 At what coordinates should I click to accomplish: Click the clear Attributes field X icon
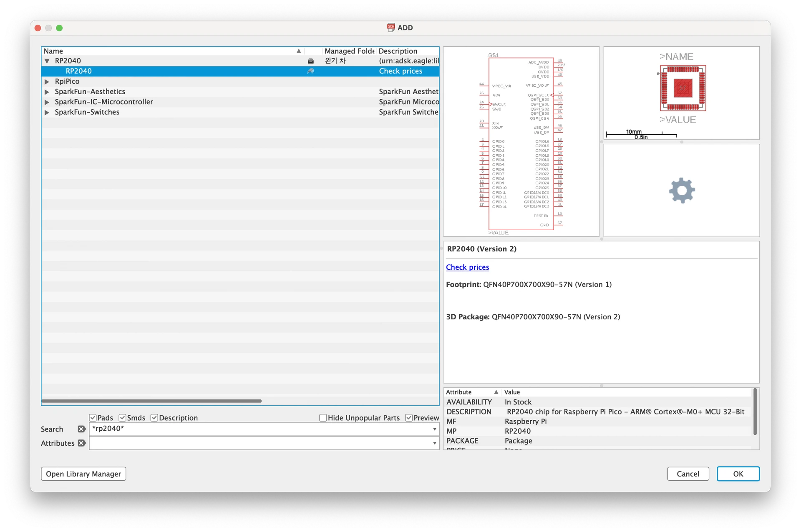coord(82,443)
